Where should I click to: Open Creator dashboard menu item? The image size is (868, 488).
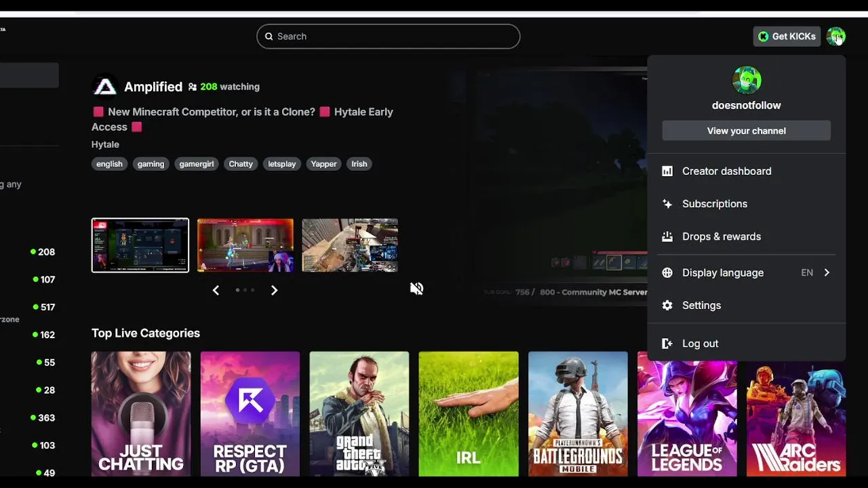746,171
